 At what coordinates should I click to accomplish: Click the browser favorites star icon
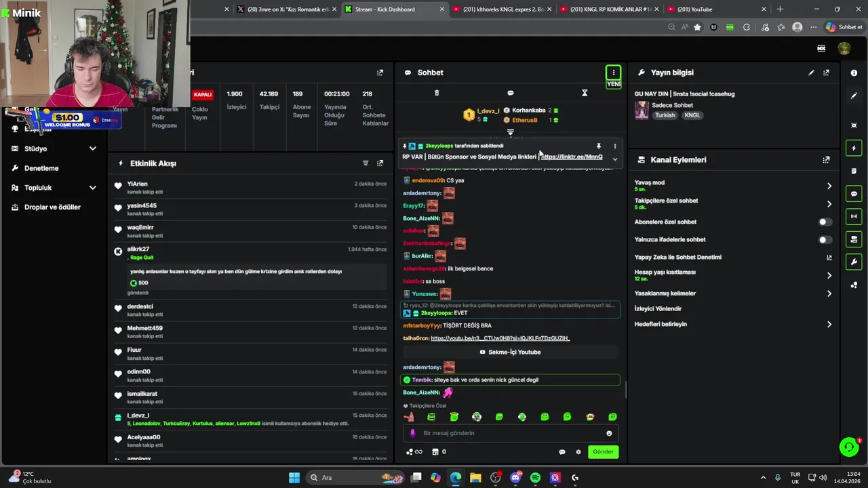point(697,27)
